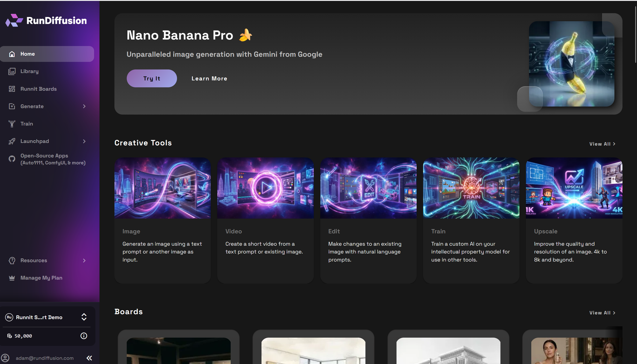
Task: Click View All for Creative Tools
Action: 602,144
